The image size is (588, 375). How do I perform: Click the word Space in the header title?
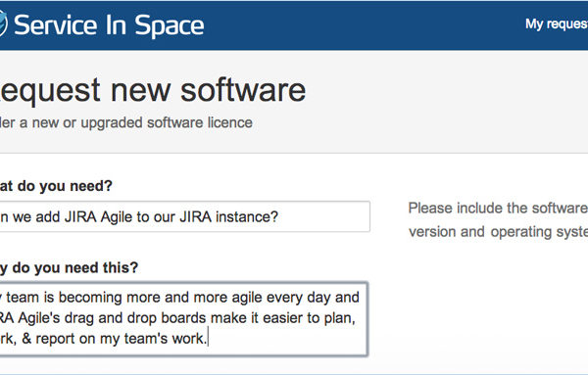[x=170, y=25]
